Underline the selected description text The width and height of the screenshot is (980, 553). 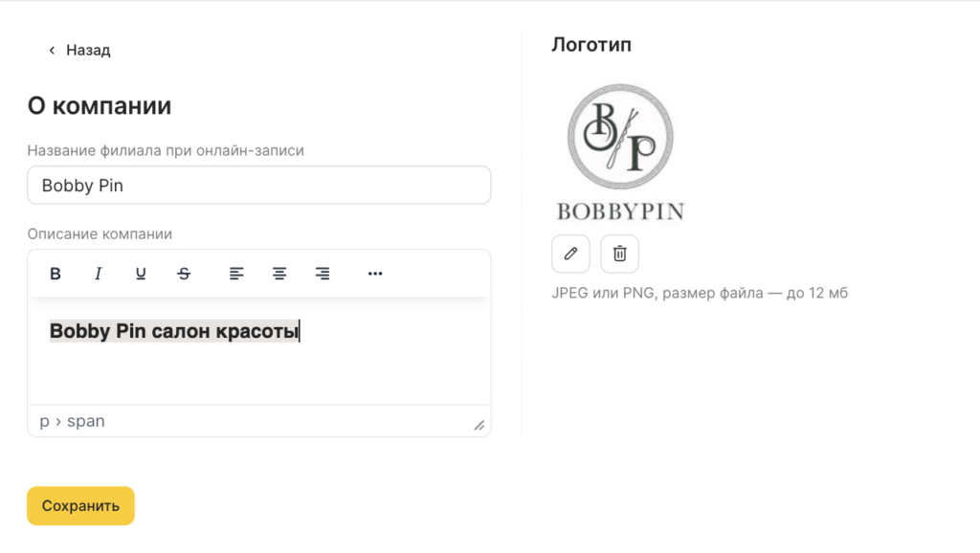point(141,274)
